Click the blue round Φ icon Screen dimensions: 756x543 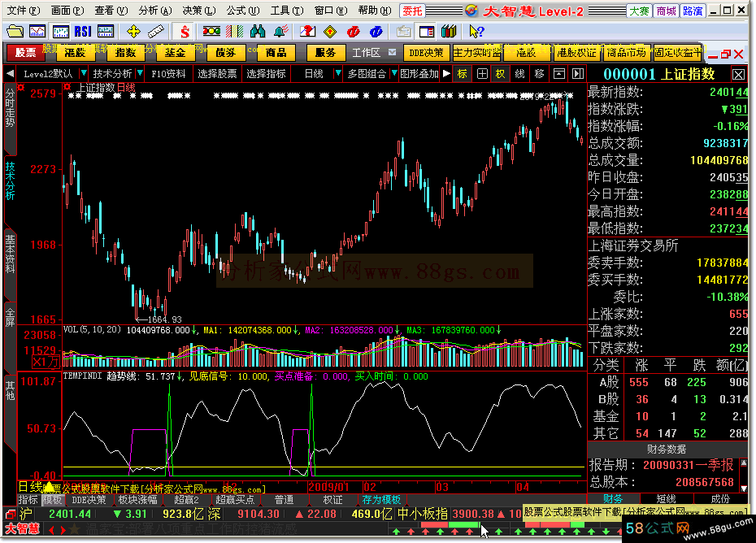click(376, 32)
